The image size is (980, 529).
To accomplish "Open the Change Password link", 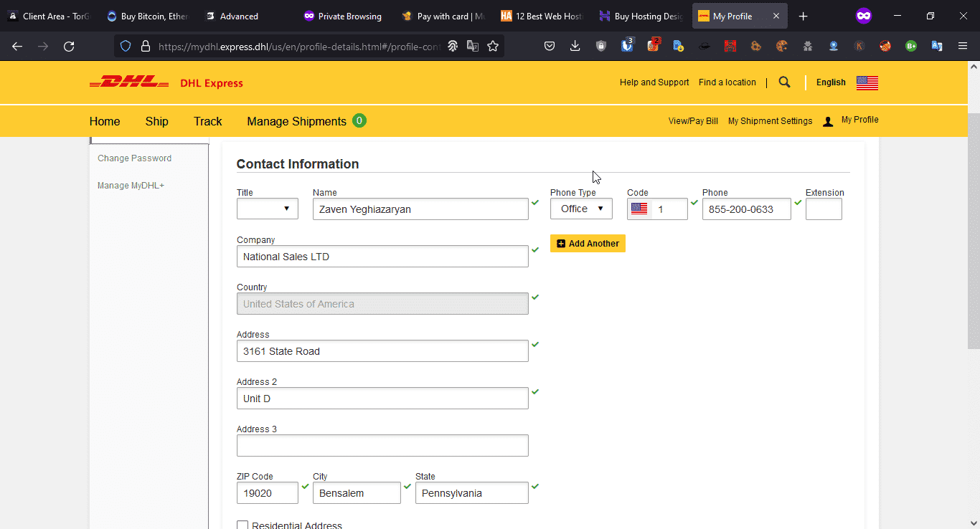I will pyautogui.click(x=134, y=158).
